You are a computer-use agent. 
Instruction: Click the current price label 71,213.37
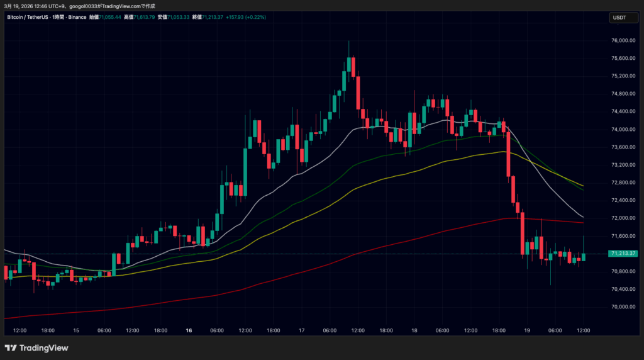point(623,254)
